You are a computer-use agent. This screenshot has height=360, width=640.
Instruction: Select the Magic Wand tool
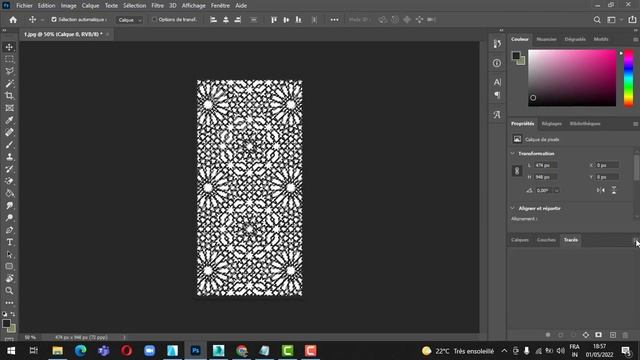coord(9,84)
